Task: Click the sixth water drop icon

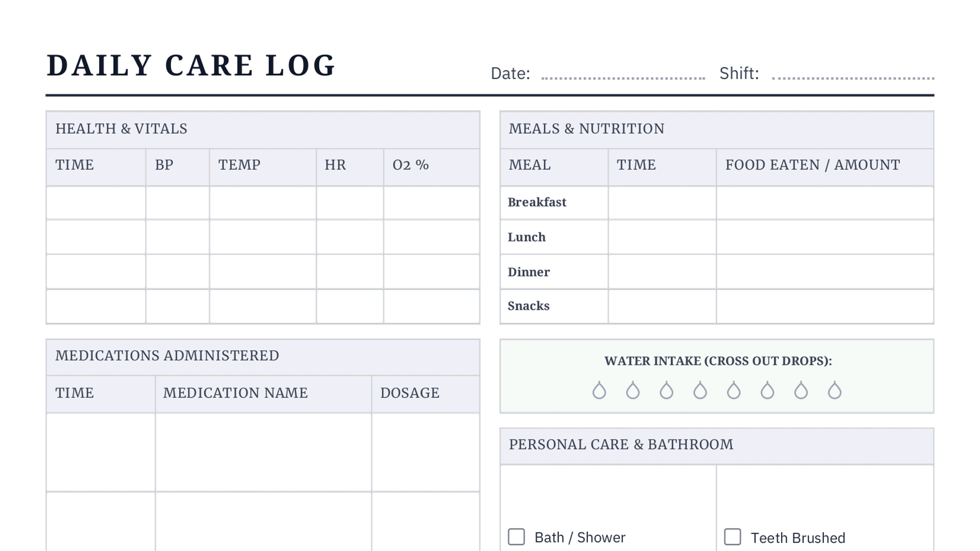Action: (x=767, y=390)
